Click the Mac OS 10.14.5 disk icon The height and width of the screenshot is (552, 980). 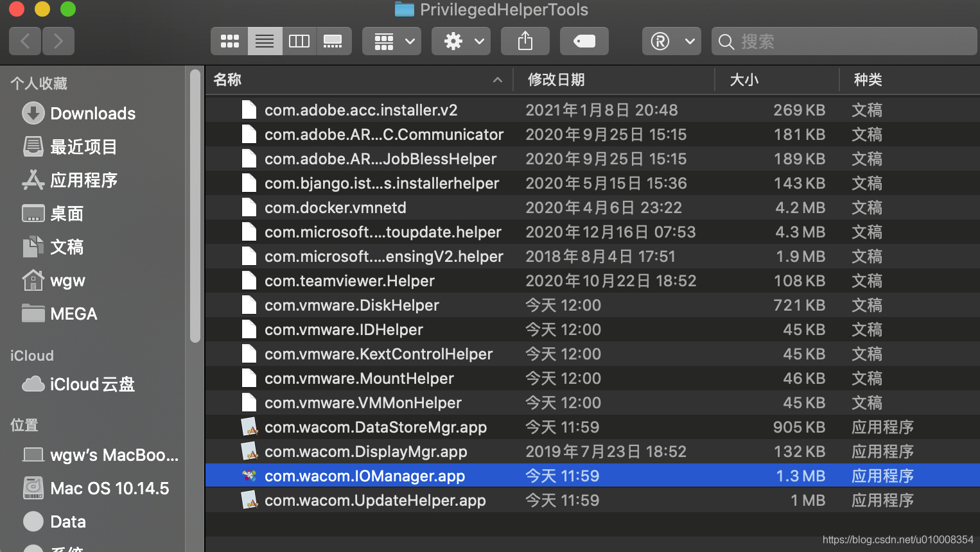(x=33, y=488)
